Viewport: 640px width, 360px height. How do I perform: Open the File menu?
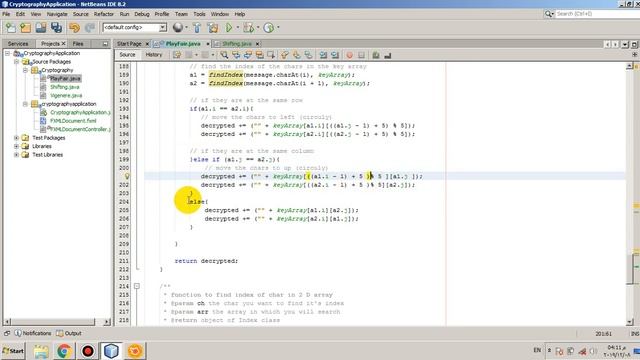6,14
